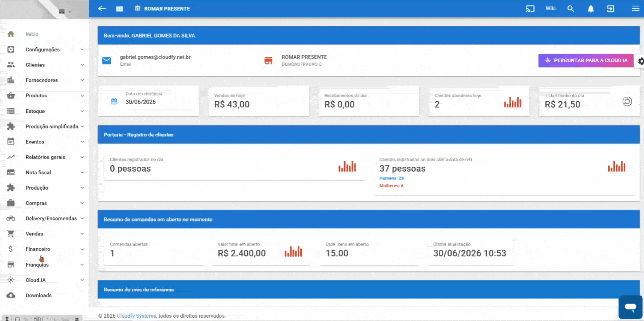The height and width of the screenshot is (321, 644).
Task: Open chart icon beside Valor total em aberto
Action: coord(293,251)
